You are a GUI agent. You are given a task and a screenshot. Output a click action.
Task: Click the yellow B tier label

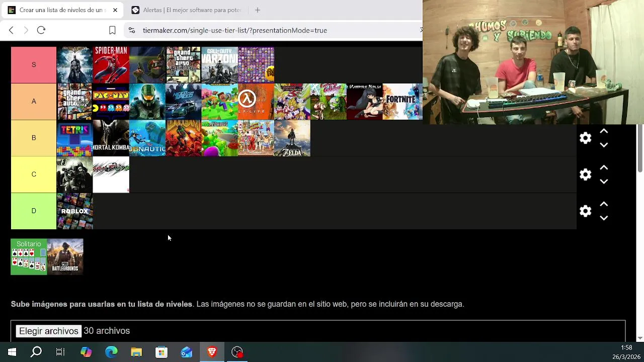(x=34, y=138)
